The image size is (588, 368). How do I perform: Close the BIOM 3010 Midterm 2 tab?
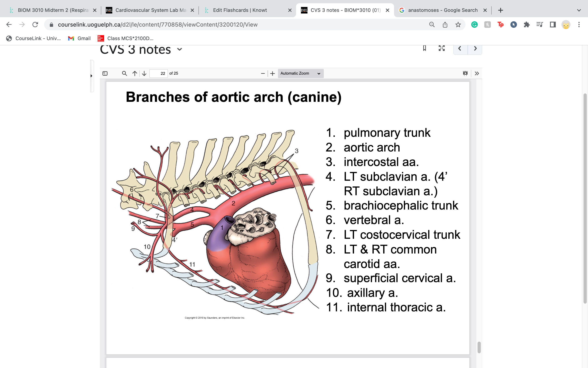click(95, 10)
